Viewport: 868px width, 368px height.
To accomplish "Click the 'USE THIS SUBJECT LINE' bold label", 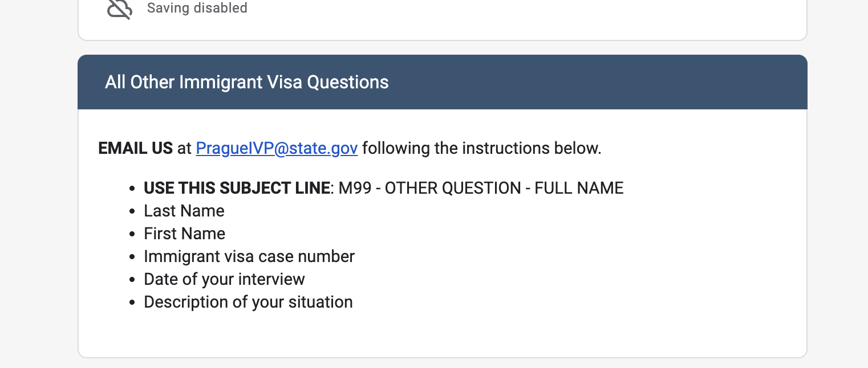I will click(x=237, y=188).
